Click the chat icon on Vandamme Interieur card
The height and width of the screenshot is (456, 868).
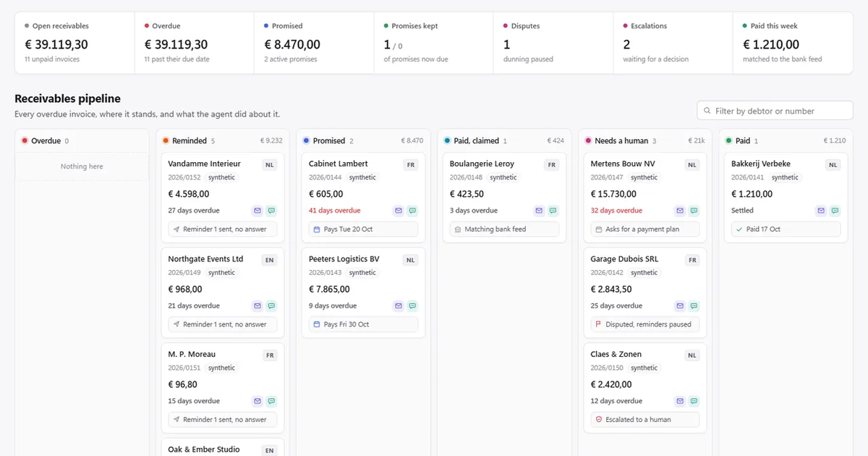click(271, 211)
